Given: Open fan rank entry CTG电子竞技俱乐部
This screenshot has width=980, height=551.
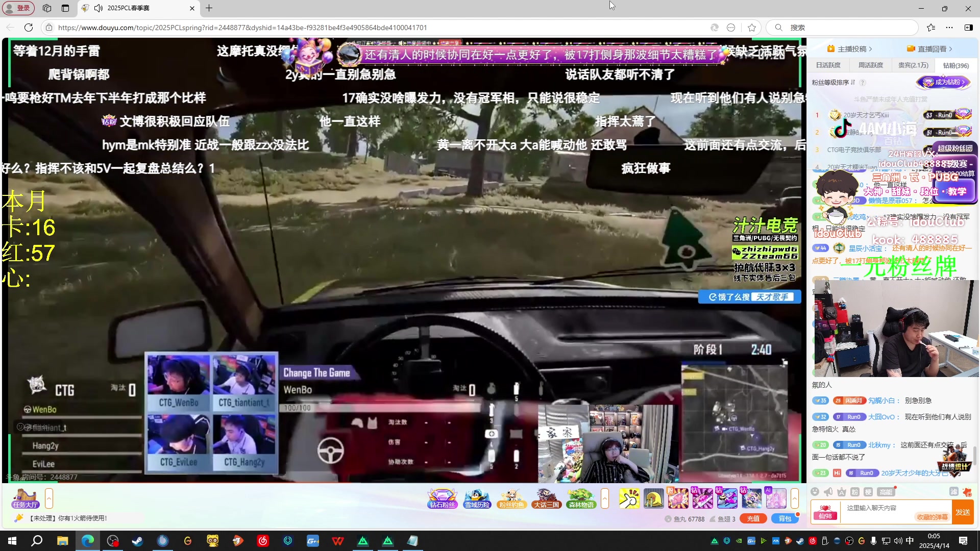Looking at the screenshot, I should click(854, 150).
